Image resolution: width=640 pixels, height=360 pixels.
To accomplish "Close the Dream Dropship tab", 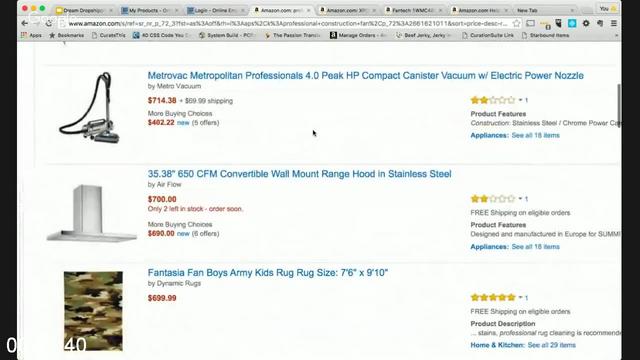I will click(111, 10).
